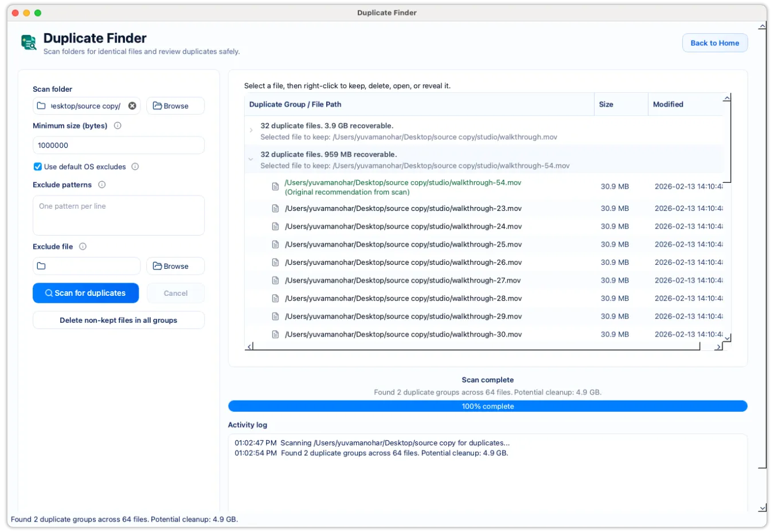
Task: Browse for a scan folder
Action: coord(175,106)
